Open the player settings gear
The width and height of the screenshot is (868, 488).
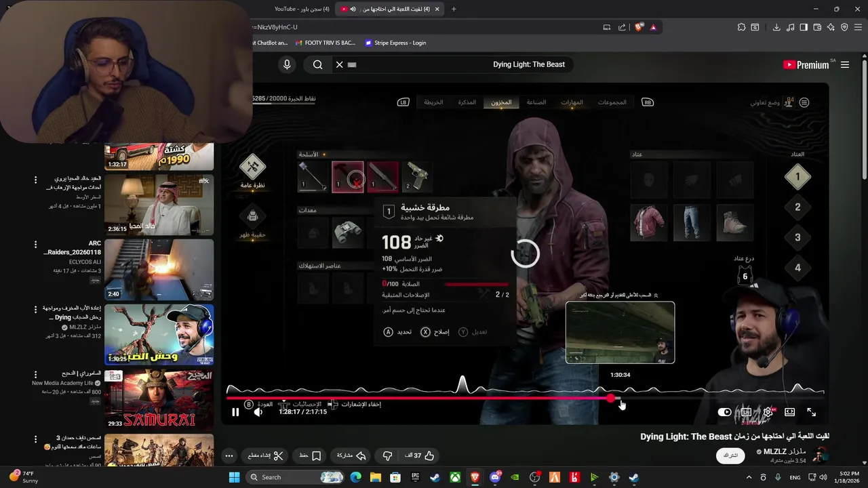coord(768,412)
